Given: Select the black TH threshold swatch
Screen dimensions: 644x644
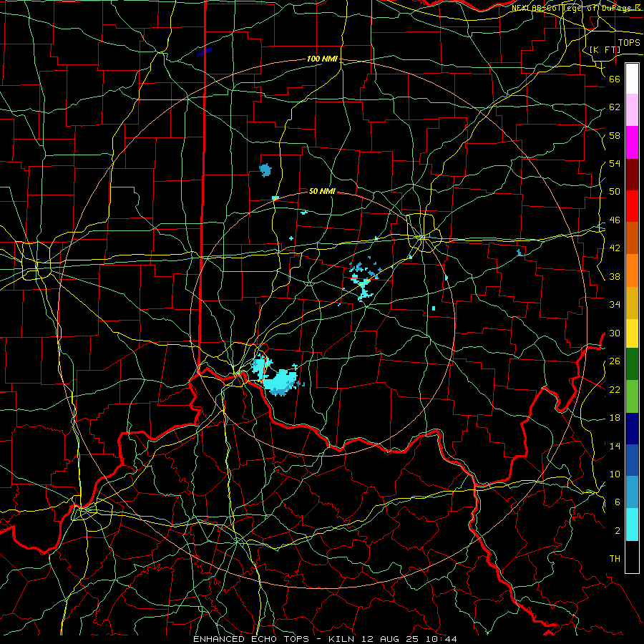Looking at the screenshot, I should (x=632, y=557).
